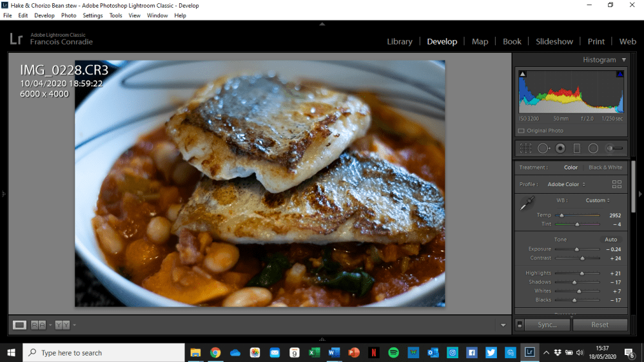Choose the Graduated Filter tool
This screenshot has height=362, width=644.
tap(577, 148)
